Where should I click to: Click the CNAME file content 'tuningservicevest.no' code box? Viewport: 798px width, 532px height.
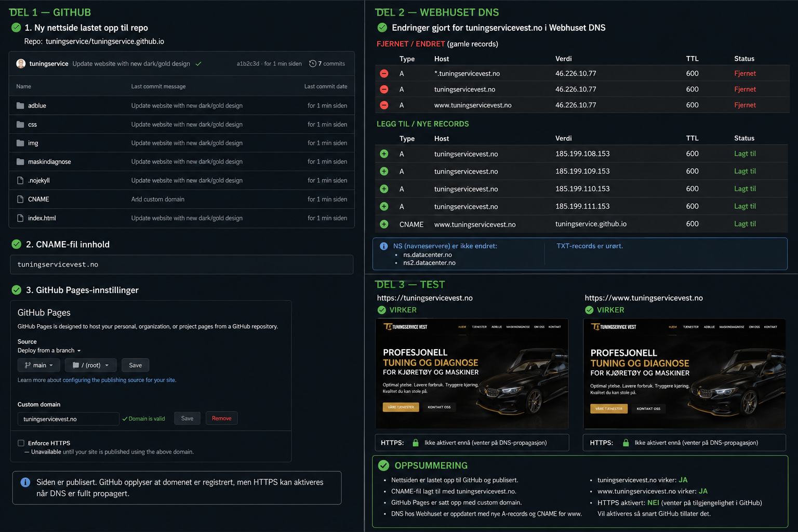[182, 264]
